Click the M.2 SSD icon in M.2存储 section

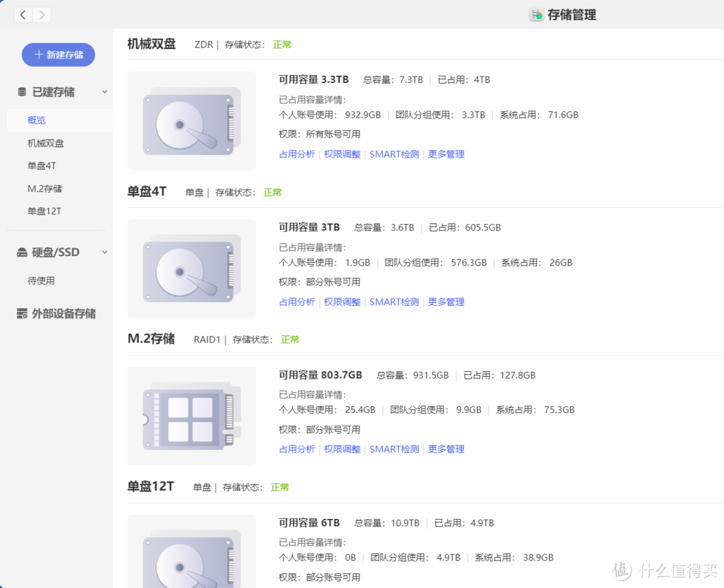pos(191,416)
